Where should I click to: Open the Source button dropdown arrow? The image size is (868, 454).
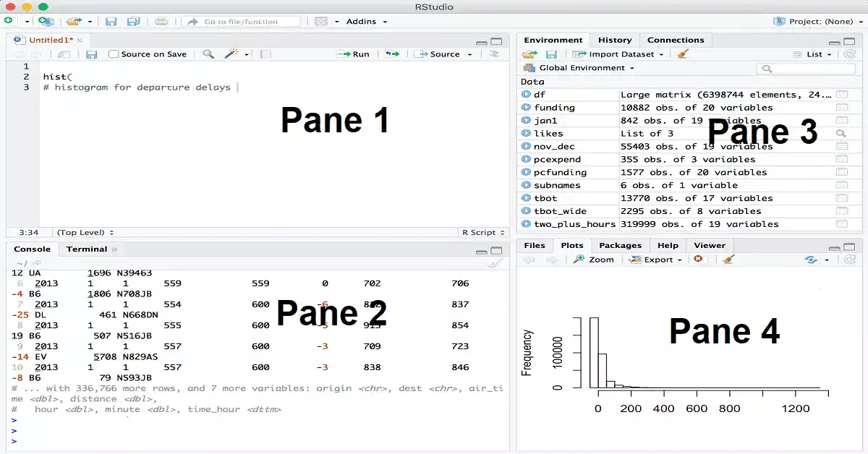pos(469,54)
